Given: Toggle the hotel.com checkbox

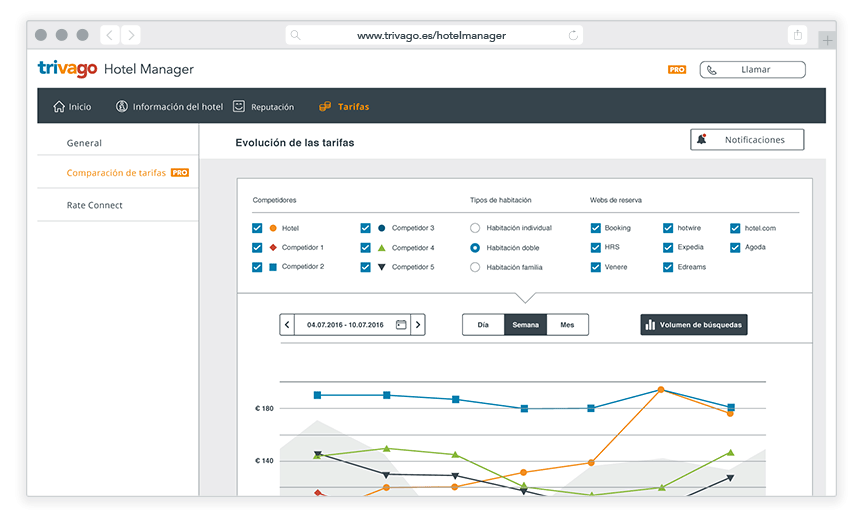Looking at the screenshot, I should 735,228.
